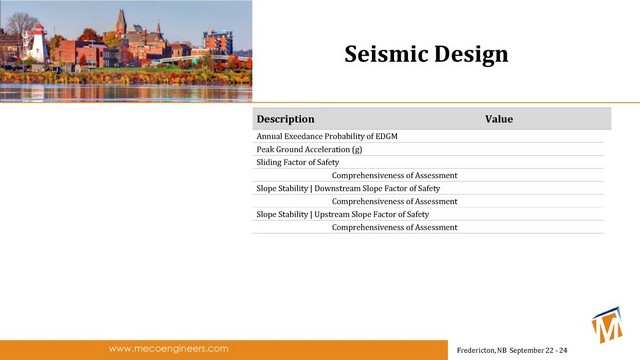Screen dimensions: 640x360
Task: Click the MECO orange M logo
Action: tap(607, 325)
